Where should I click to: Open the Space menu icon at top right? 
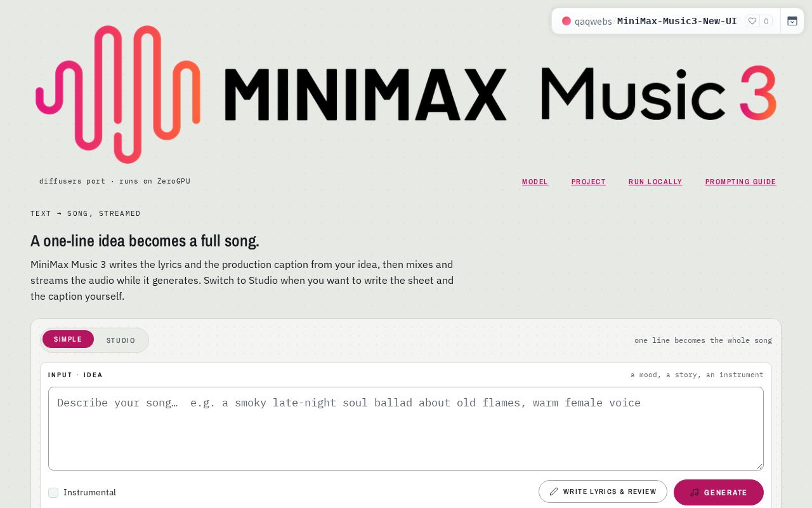coord(792,21)
